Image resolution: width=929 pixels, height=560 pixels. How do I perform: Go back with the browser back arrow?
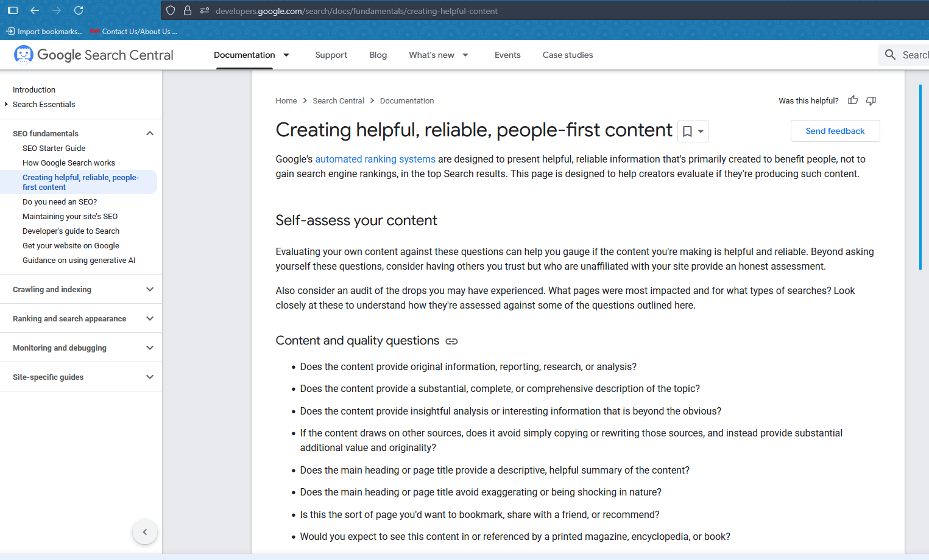point(35,10)
